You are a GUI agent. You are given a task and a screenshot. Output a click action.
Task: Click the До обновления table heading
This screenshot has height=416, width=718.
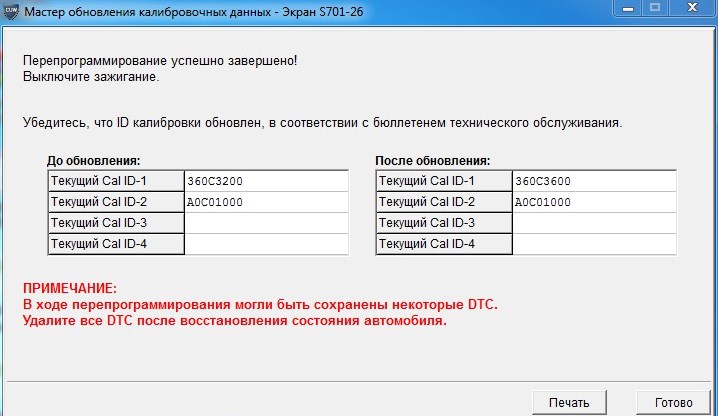pos(93,161)
